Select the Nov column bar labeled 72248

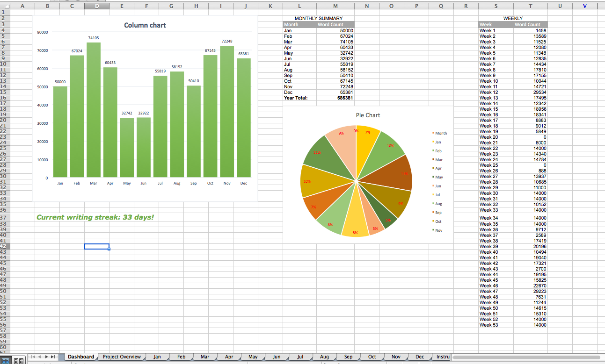point(227,112)
